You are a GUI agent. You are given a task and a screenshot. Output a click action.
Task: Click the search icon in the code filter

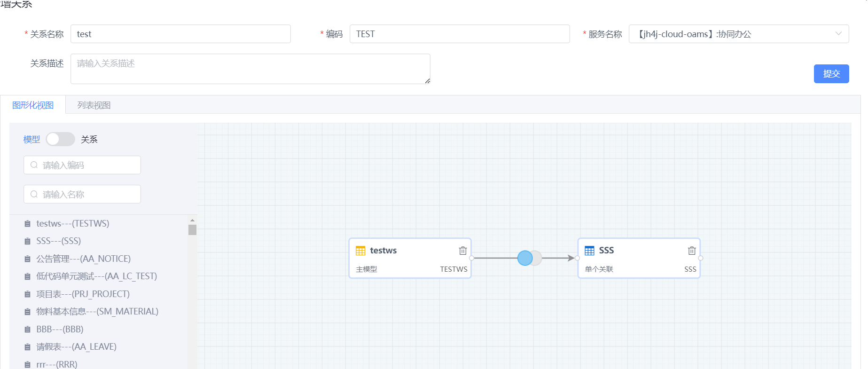(x=34, y=165)
